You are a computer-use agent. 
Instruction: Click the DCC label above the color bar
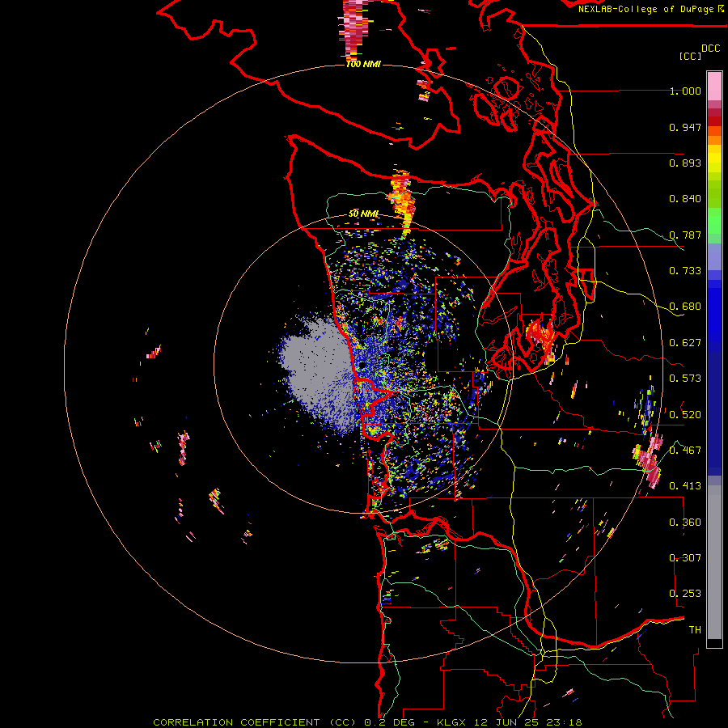click(x=710, y=49)
